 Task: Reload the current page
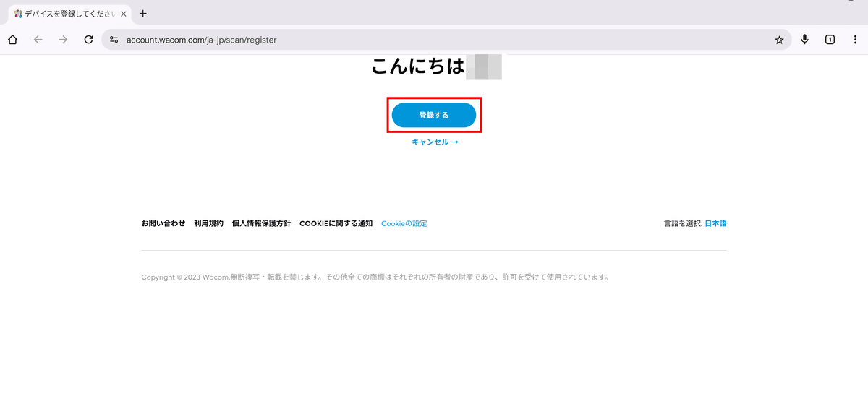coord(88,40)
